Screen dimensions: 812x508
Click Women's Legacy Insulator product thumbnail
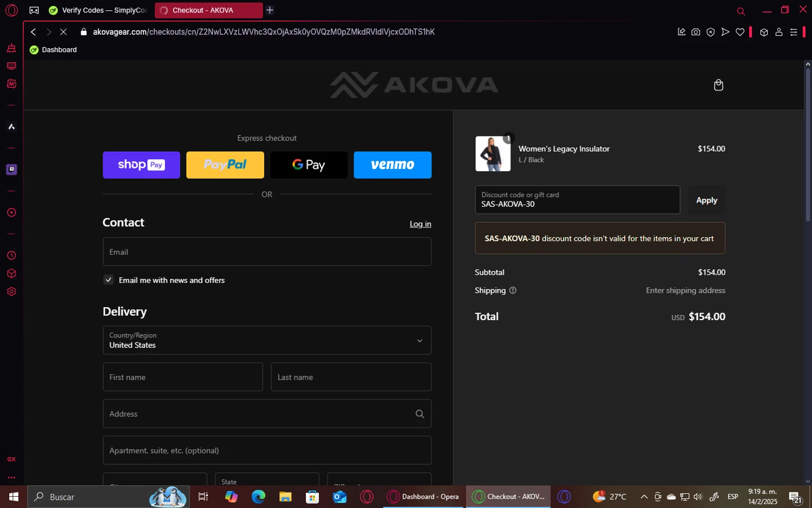click(493, 154)
